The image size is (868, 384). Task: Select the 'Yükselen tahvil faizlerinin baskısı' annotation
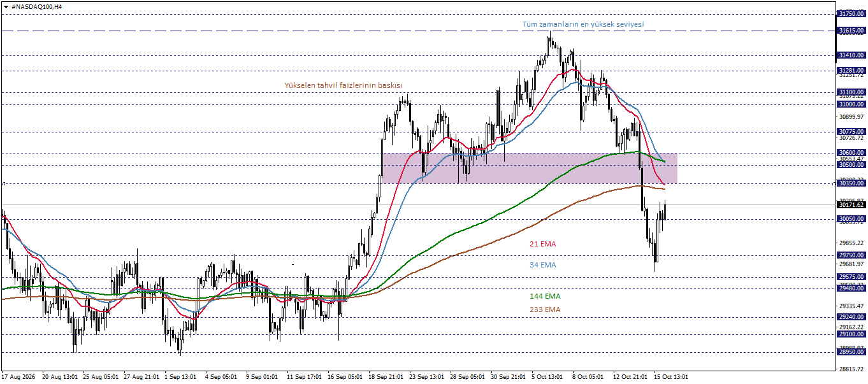click(x=343, y=85)
